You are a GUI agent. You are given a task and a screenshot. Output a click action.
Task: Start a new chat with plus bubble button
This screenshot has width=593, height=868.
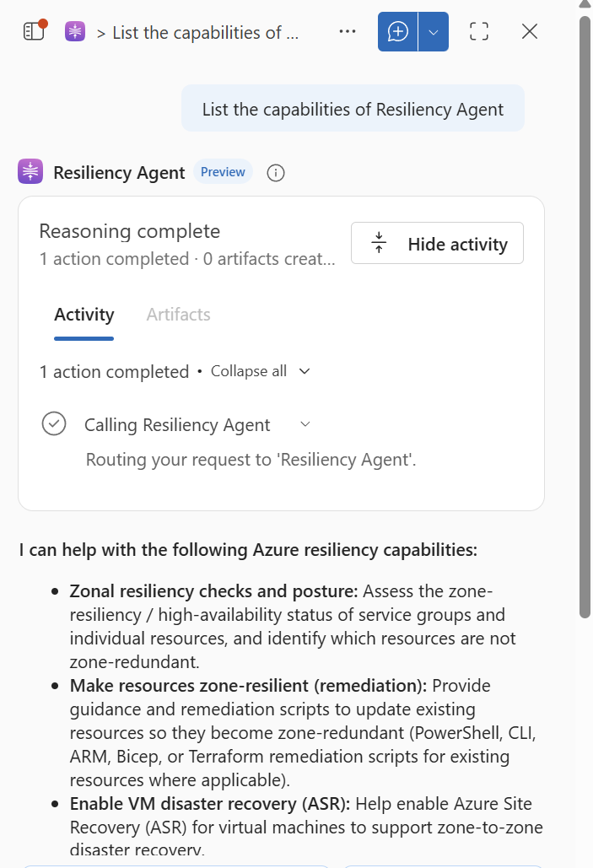(x=397, y=31)
